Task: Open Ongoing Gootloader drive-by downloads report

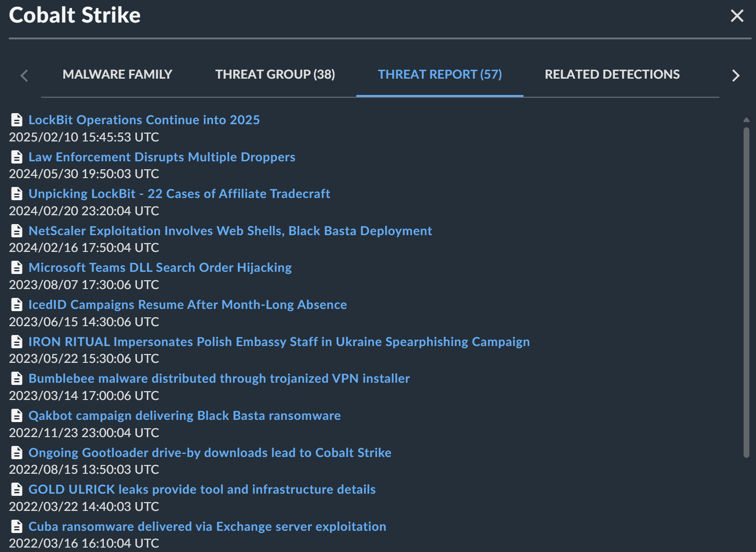Action: [210, 453]
